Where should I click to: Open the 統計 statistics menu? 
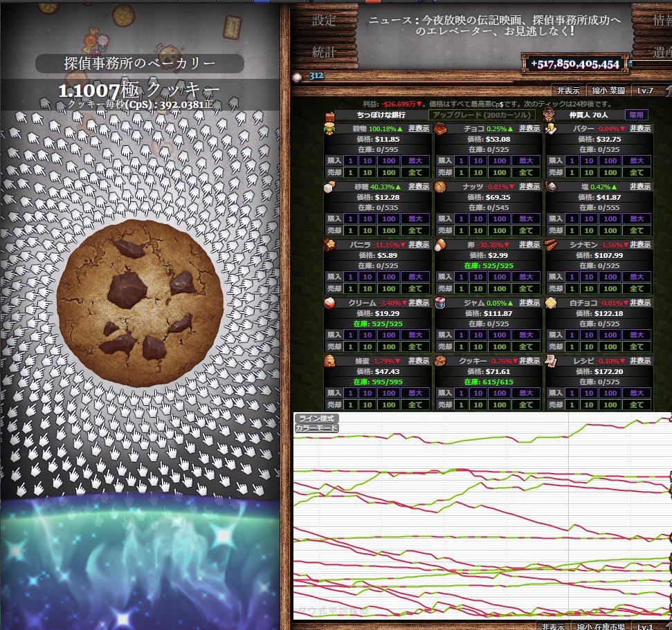[x=324, y=53]
